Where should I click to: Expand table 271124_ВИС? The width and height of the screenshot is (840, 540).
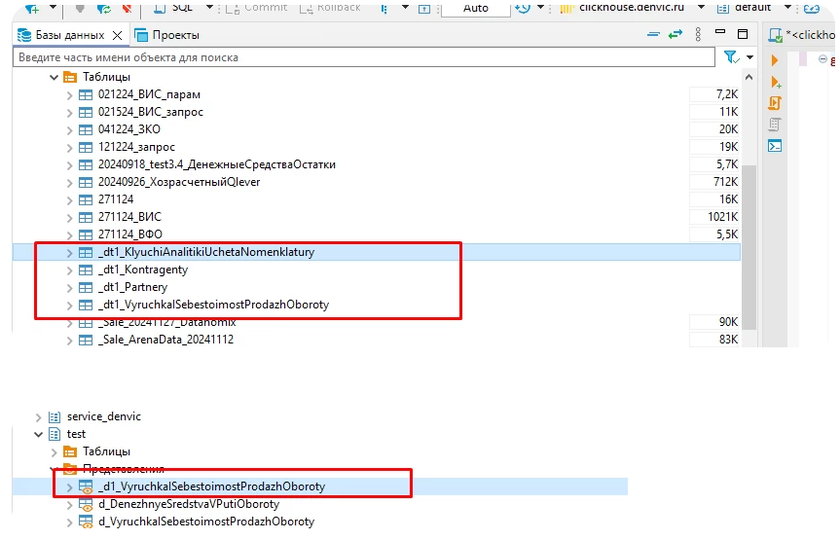pyautogui.click(x=70, y=217)
